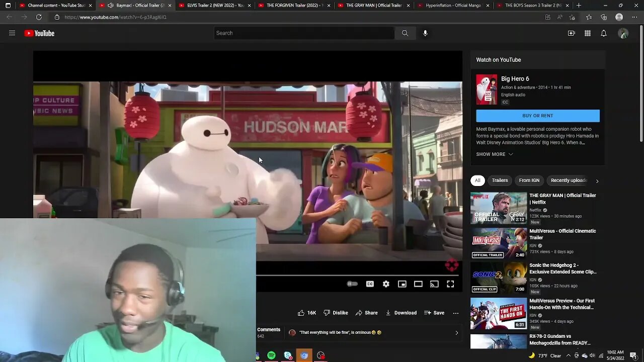Open Spotify from the taskbar
Image resolution: width=644 pixels, height=362 pixels.
point(271,355)
